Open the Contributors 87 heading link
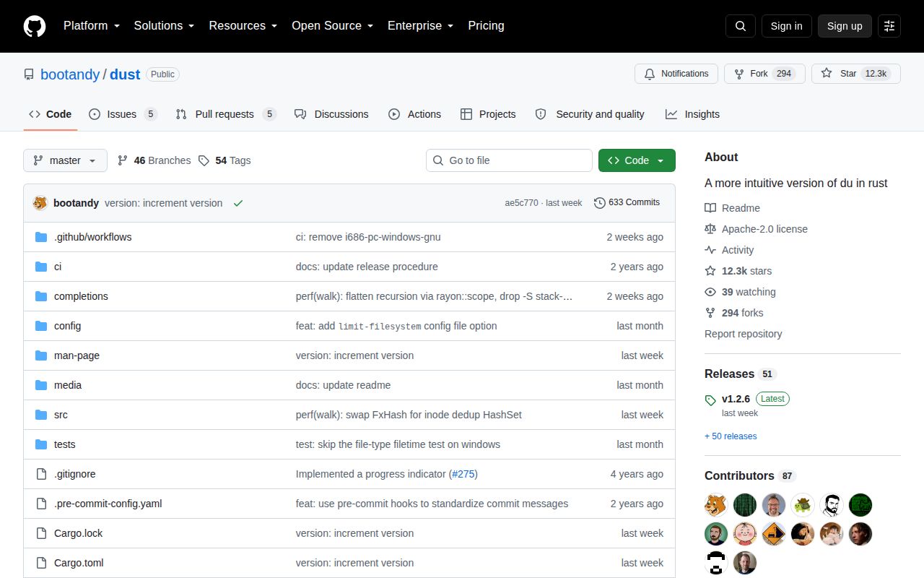 pos(750,476)
